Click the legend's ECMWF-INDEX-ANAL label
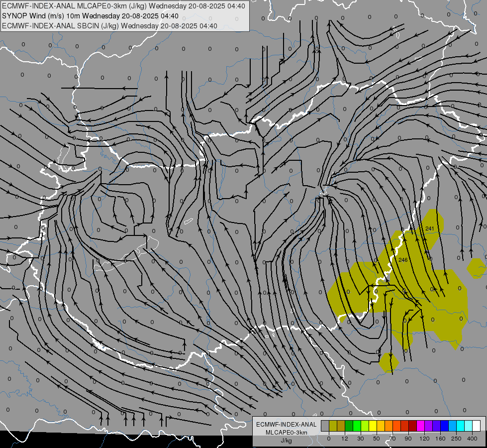The width and height of the screenshot is (487, 448). click(287, 425)
